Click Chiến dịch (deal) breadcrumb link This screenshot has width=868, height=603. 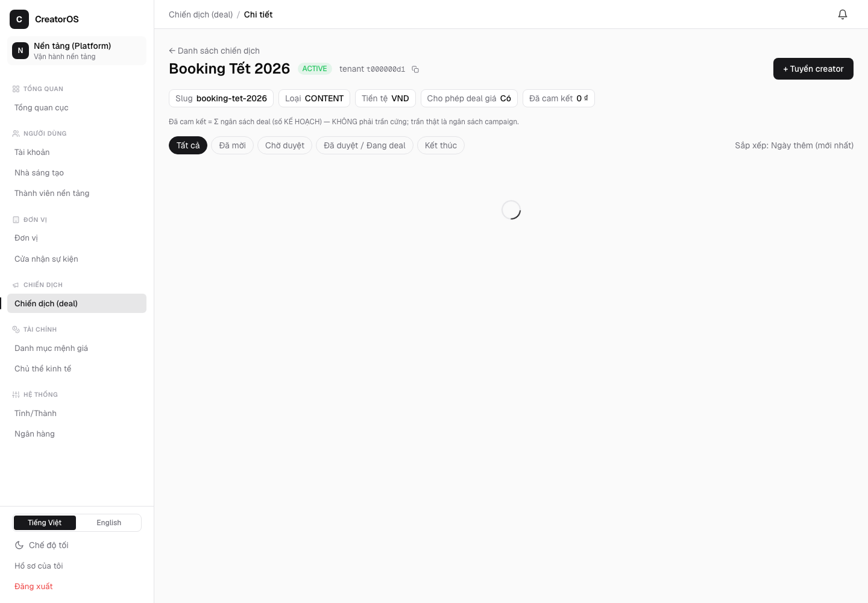pyautogui.click(x=201, y=14)
